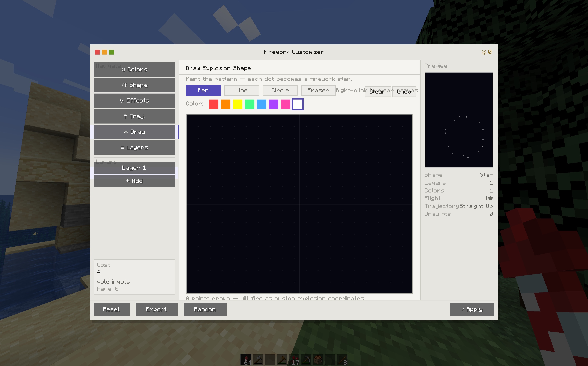
Task: Open the Layers navigation tab
Action: (x=134, y=147)
